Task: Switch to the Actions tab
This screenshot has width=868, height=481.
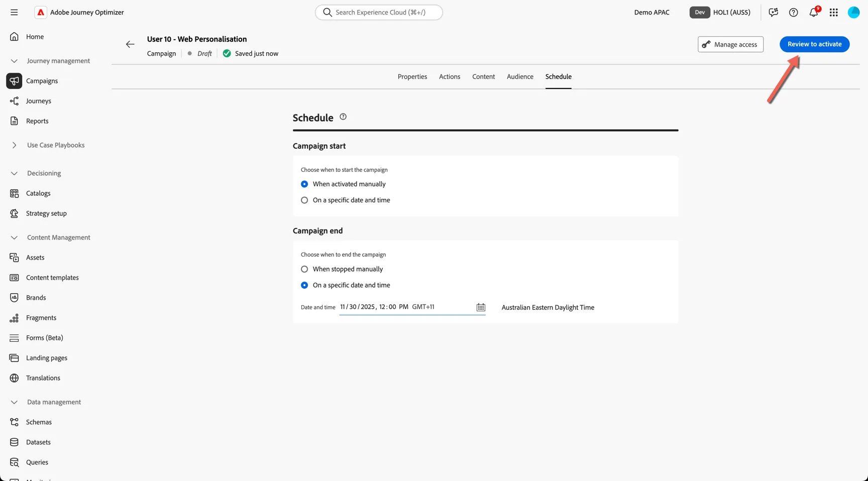Action: coord(450,77)
